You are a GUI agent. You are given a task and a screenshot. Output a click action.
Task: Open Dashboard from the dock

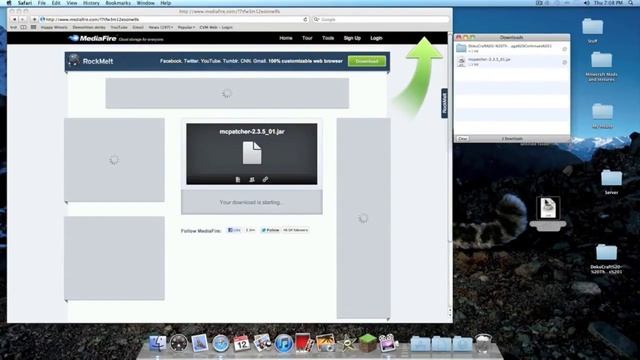178,344
